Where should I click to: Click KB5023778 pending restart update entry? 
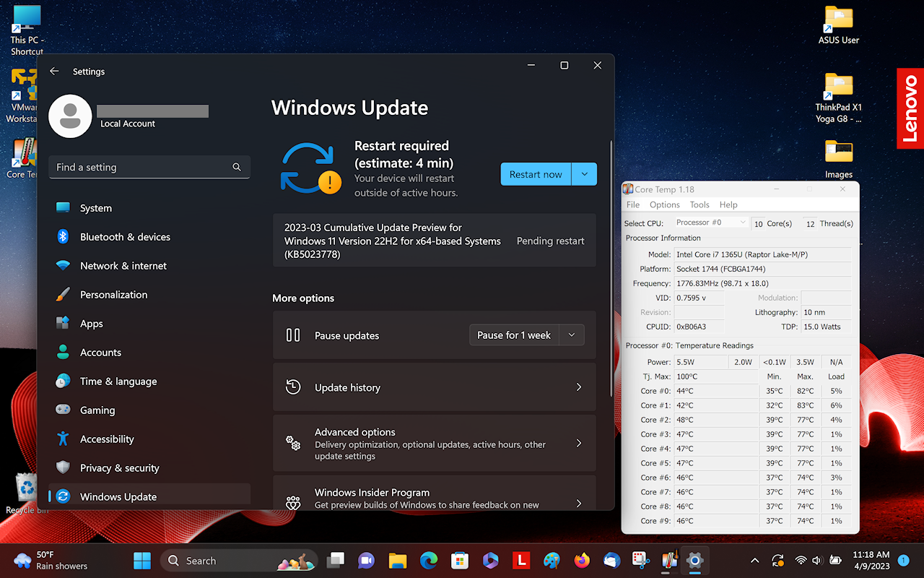[x=435, y=241]
